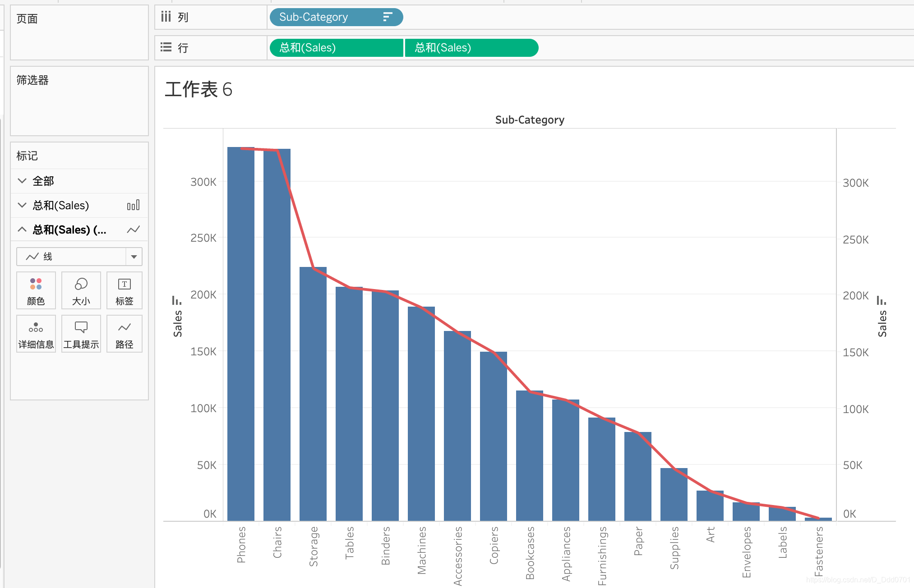The height and width of the screenshot is (588, 914).
Task: Click the Bookcases axis label
Action: (x=530, y=553)
